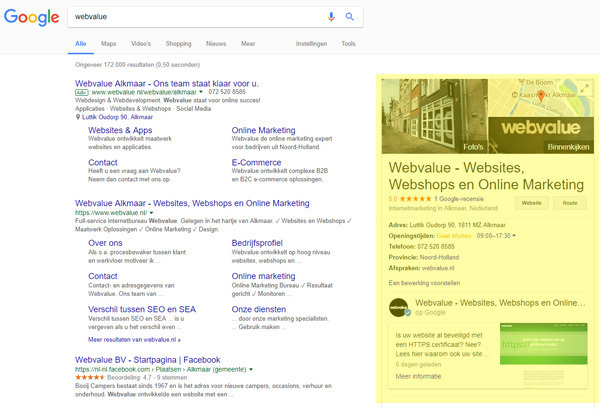Open dropdown arrow next to Facebook result URL
This screenshot has width=600, height=409.
pos(251,370)
